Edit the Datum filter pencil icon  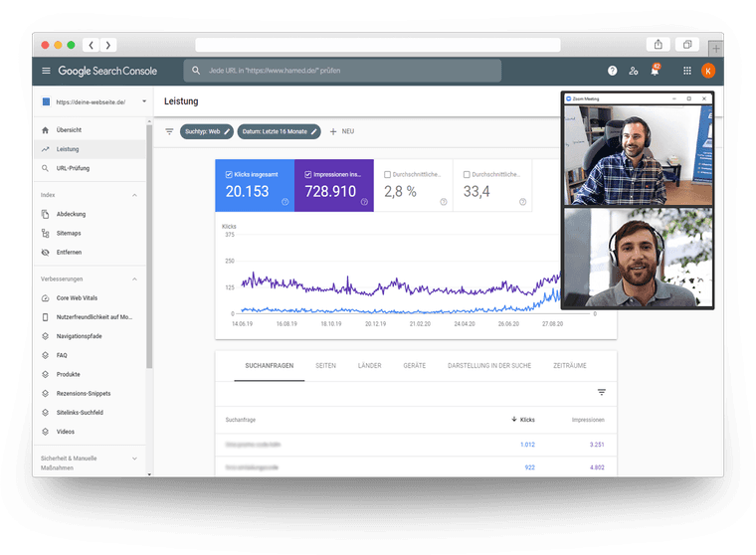click(x=314, y=131)
